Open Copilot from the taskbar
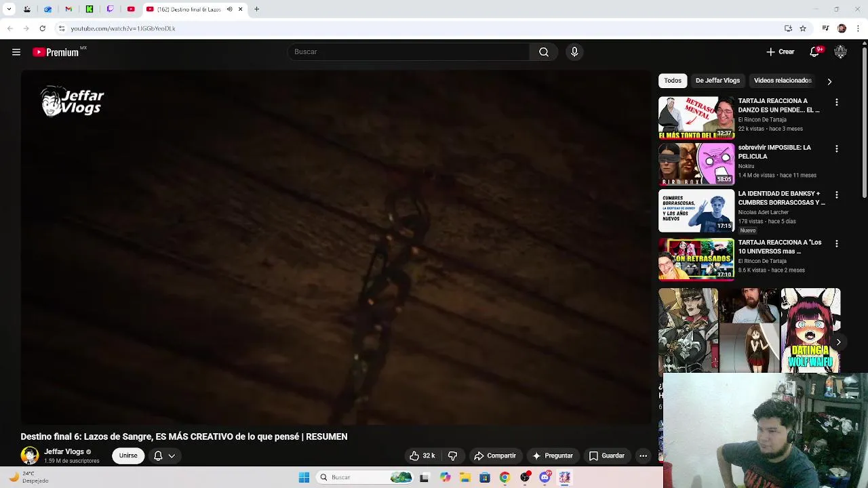This screenshot has width=868, height=488. pos(445,477)
